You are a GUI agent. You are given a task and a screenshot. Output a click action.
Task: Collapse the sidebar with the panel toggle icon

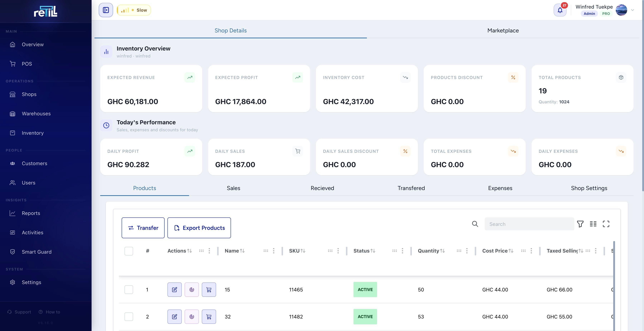coord(106,10)
